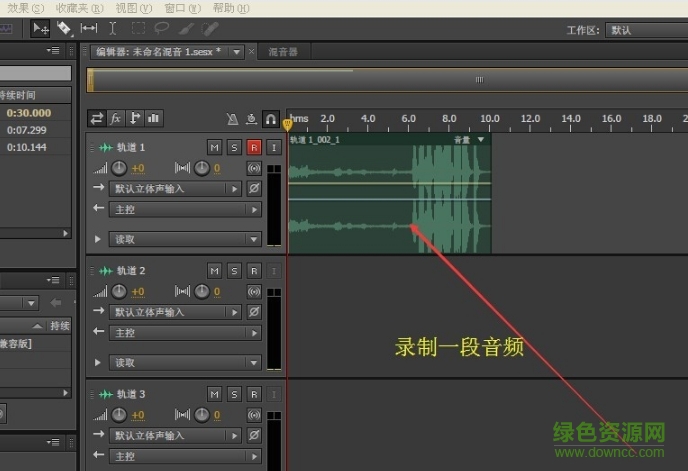Viewport: 688px width, 471px height.
Task: Show the Effects (fx) track controls
Action: [116, 118]
